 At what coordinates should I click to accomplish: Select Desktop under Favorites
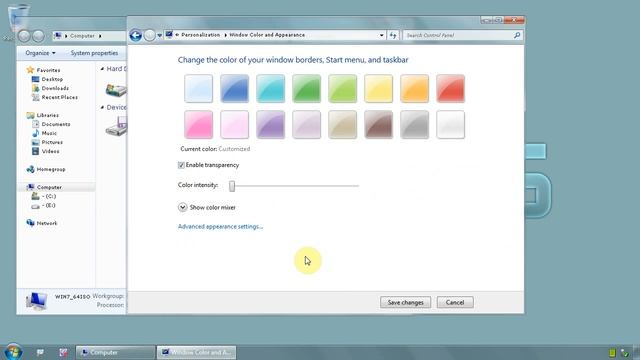[x=52, y=79]
